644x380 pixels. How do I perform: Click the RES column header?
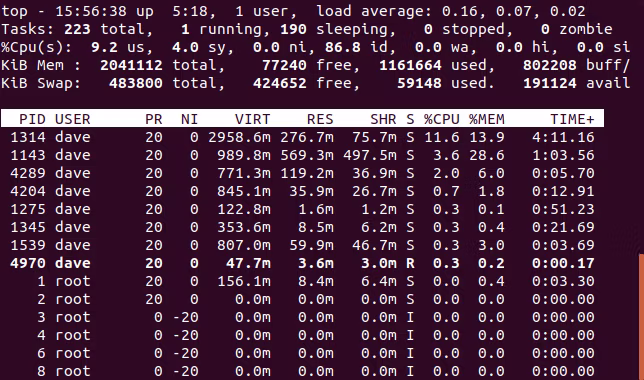coord(320,119)
